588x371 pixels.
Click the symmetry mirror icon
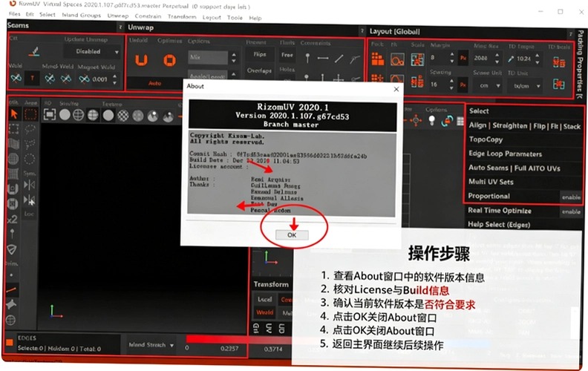29,185
